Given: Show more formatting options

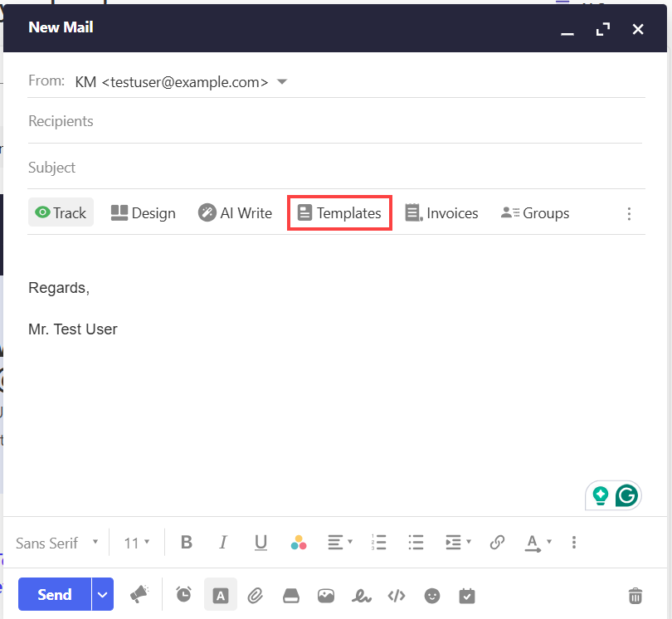Looking at the screenshot, I should click(574, 543).
